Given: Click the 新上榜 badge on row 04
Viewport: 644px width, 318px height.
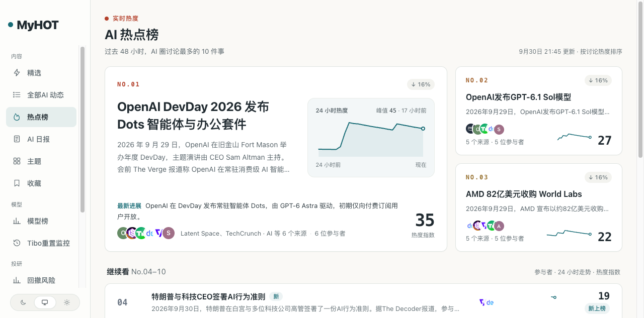Looking at the screenshot, I should coord(597,308).
